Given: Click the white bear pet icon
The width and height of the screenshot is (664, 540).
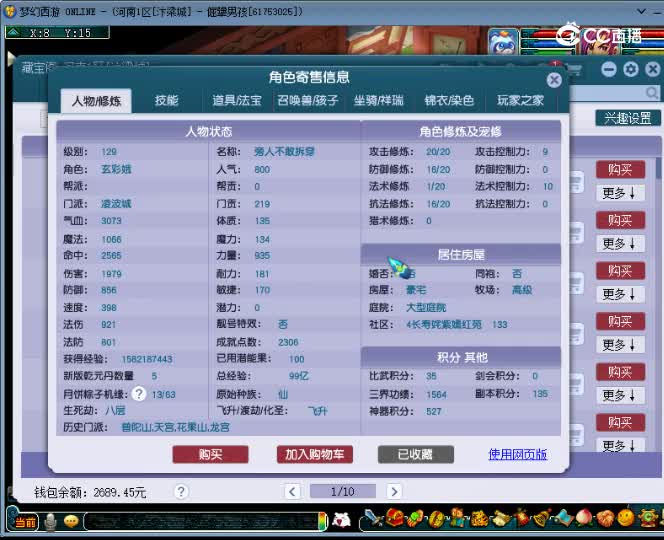Looking at the screenshot, I should [x=341, y=520].
